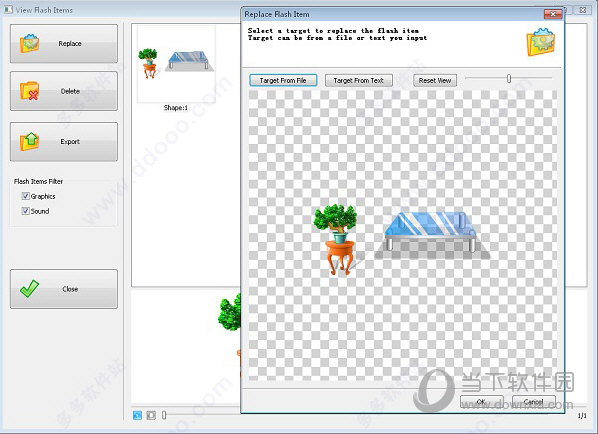Screen dimensions: 598x434
Task: Click the Replace button with gear folder icon
Action: pos(64,44)
